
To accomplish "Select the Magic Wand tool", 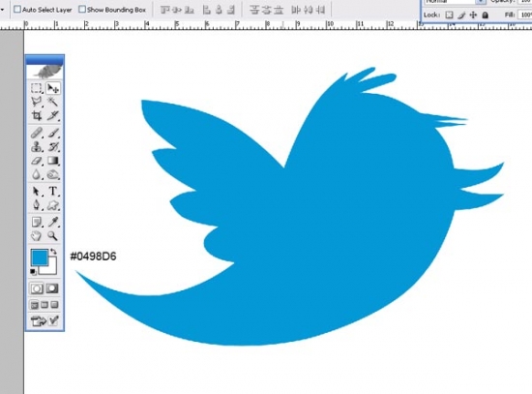I will [53, 102].
